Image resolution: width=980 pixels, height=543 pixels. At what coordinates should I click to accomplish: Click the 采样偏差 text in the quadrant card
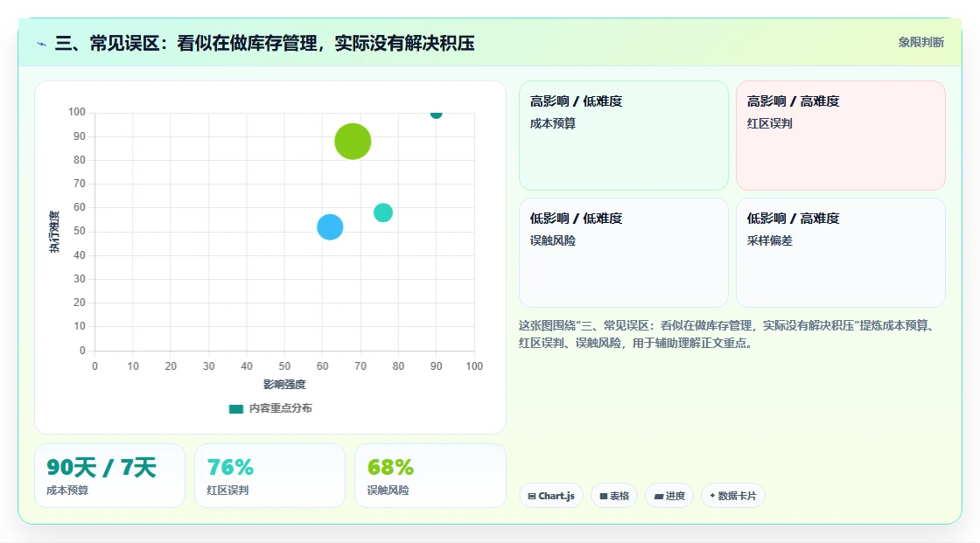coord(769,240)
